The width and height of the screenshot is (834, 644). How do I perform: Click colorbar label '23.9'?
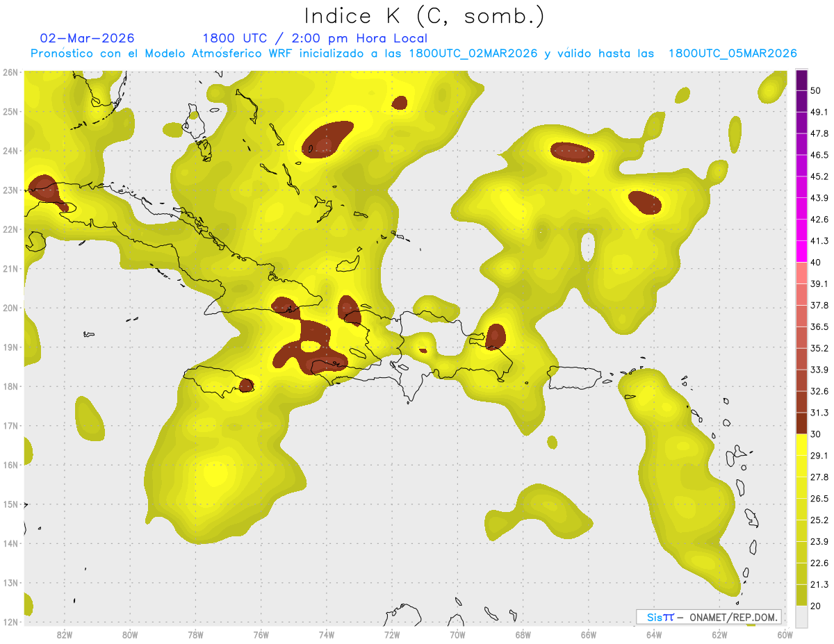[x=819, y=542]
